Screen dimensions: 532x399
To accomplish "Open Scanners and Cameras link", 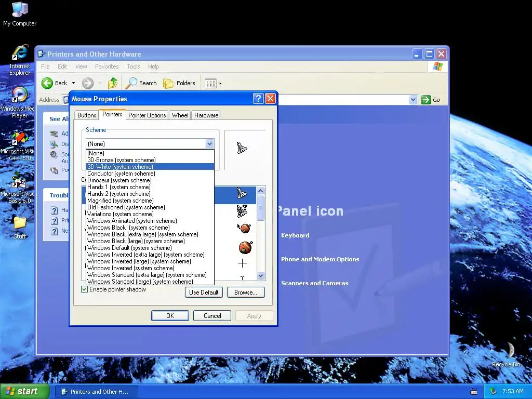I will coord(314,283).
